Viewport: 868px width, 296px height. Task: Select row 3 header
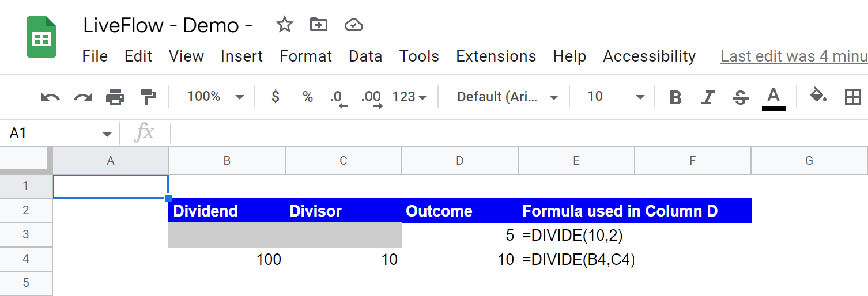(25, 234)
